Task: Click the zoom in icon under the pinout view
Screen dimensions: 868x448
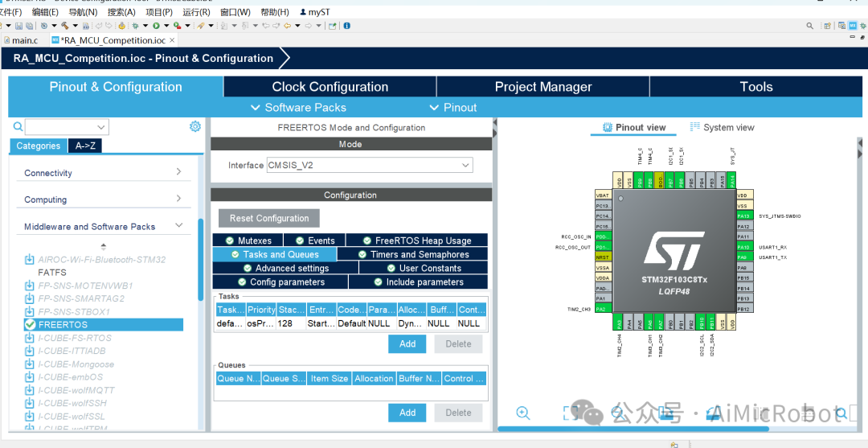Action: (522, 413)
